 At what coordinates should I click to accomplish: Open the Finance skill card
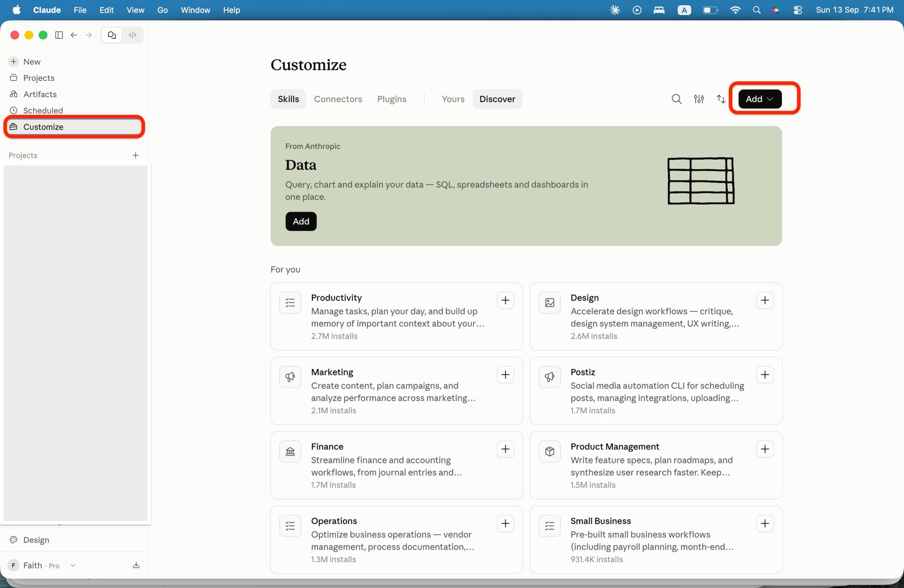pos(397,465)
